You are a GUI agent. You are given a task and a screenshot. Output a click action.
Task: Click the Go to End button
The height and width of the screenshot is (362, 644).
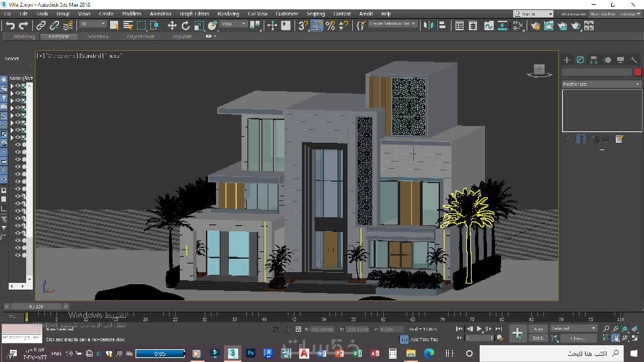click(x=498, y=328)
